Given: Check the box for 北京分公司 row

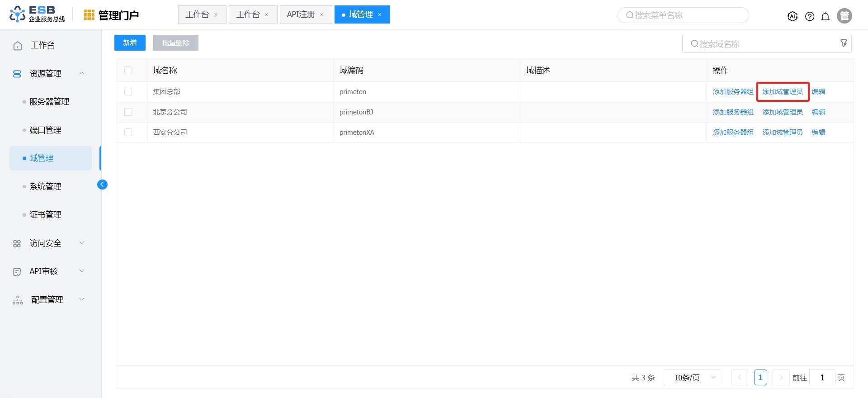Looking at the screenshot, I should tap(128, 112).
